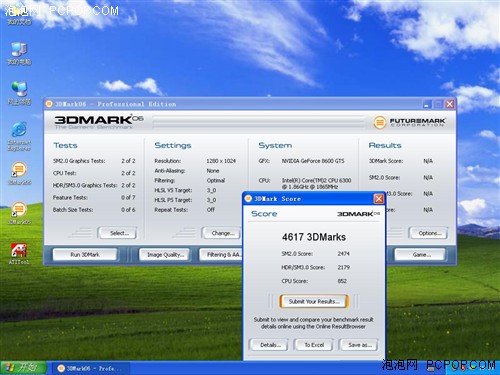
Task: Click the Game button
Action: click(420, 255)
